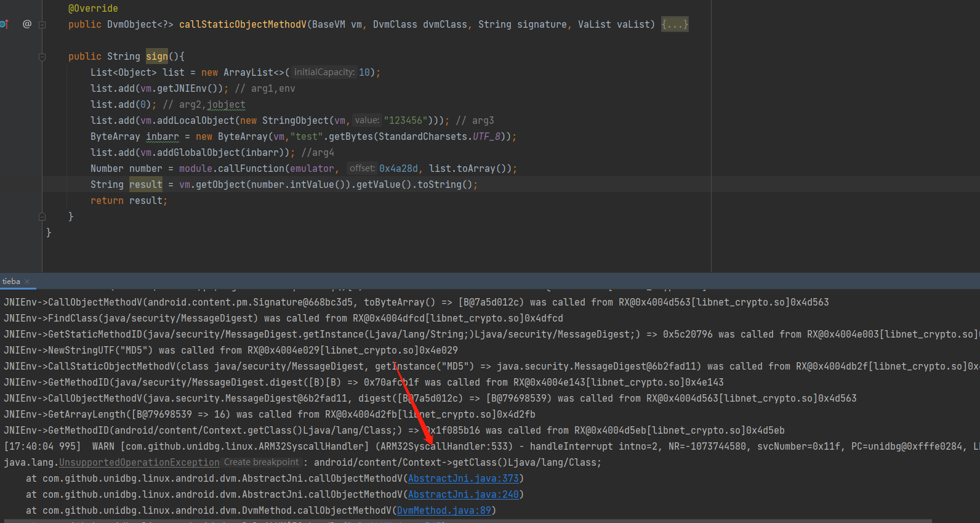Click the "test" string literal
The height and width of the screenshot is (523, 980).
(307, 137)
